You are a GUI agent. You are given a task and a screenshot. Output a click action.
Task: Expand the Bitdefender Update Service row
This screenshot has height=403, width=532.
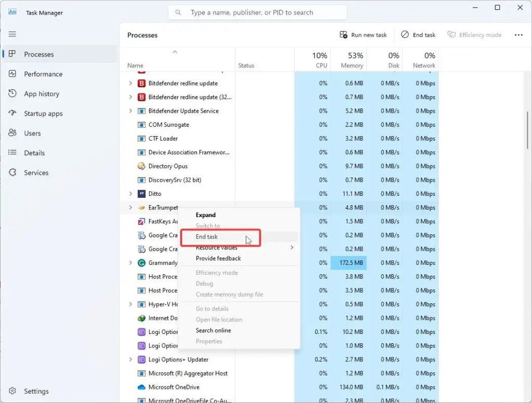130,111
